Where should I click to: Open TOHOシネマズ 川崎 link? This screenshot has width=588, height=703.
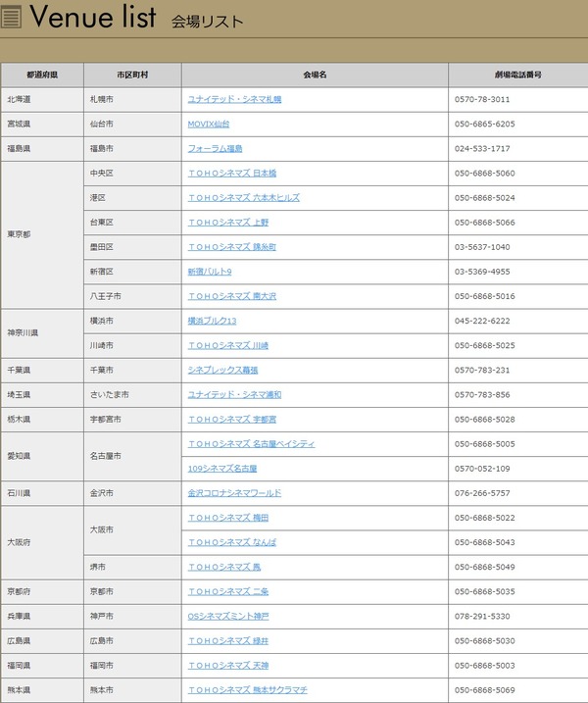click(228, 346)
